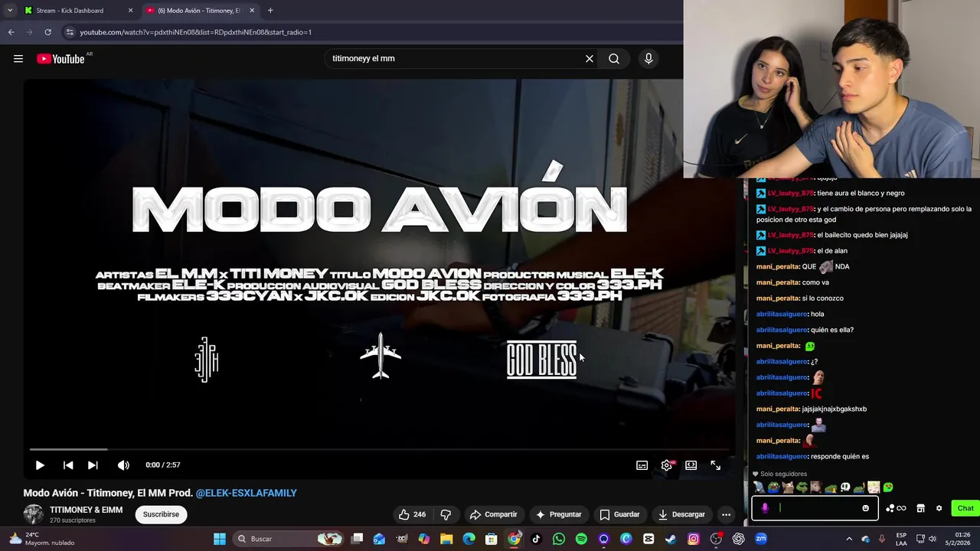Go back in browser history
The width and height of the screenshot is (980, 551).
click(11, 32)
